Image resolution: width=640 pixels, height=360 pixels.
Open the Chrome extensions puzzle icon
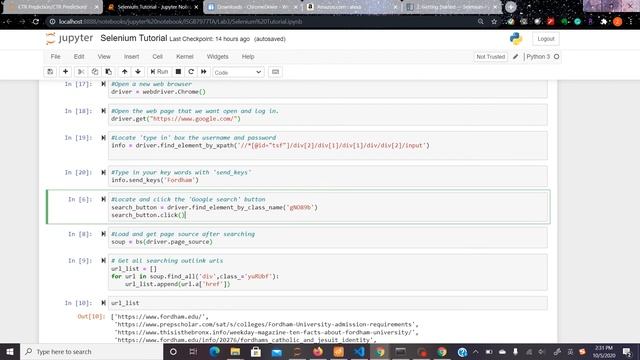(604, 22)
